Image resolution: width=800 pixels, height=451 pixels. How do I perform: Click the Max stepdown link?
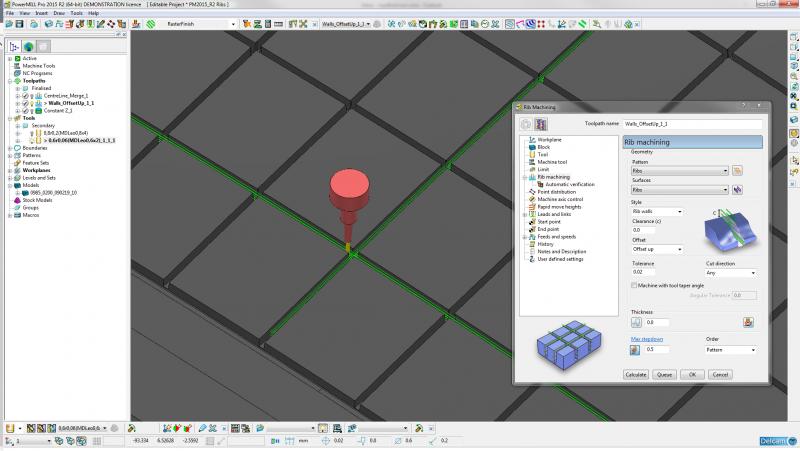(x=647, y=339)
